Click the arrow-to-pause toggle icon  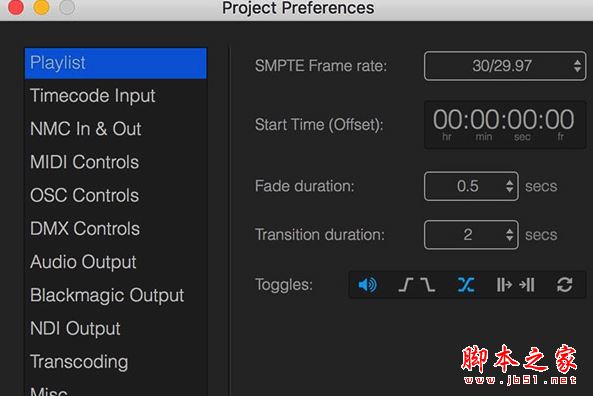pos(527,285)
